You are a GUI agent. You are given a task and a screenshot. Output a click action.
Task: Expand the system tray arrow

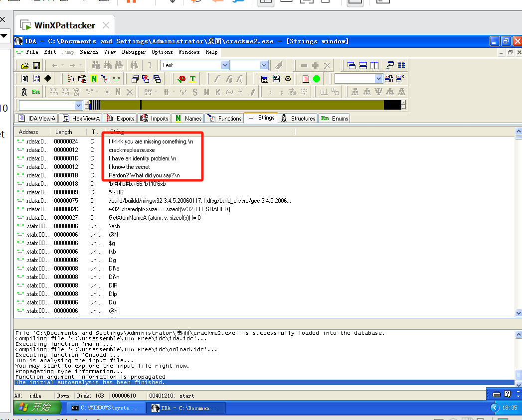(x=495, y=408)
